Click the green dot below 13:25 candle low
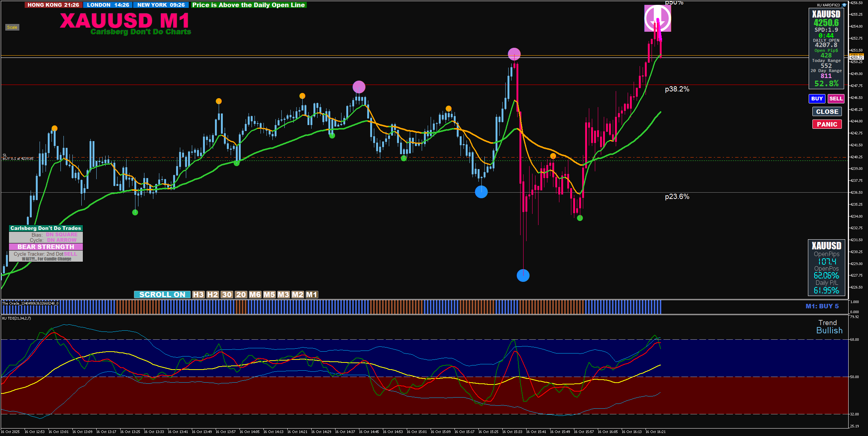Screen dimensions: 868x436 pos(135,212)
